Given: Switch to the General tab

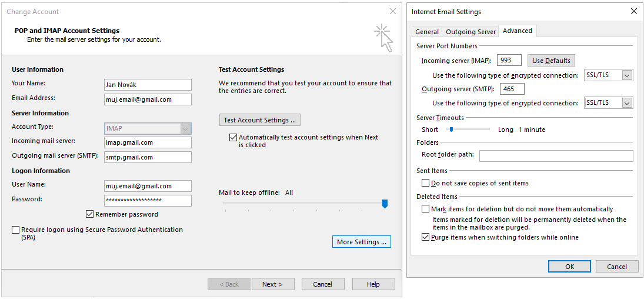Looking at the screenshot, I should (x=427, y=32).
